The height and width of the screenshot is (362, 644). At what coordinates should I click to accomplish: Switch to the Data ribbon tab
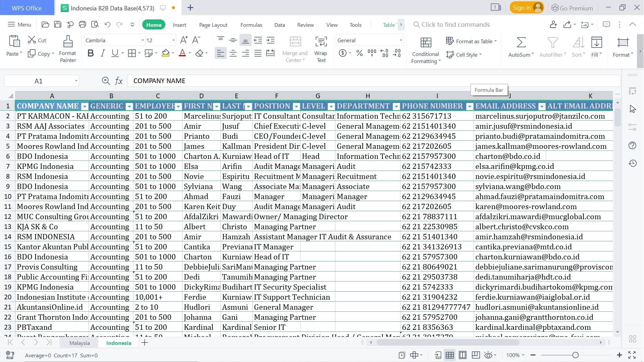pyautogui.click(x=279, y=24)
